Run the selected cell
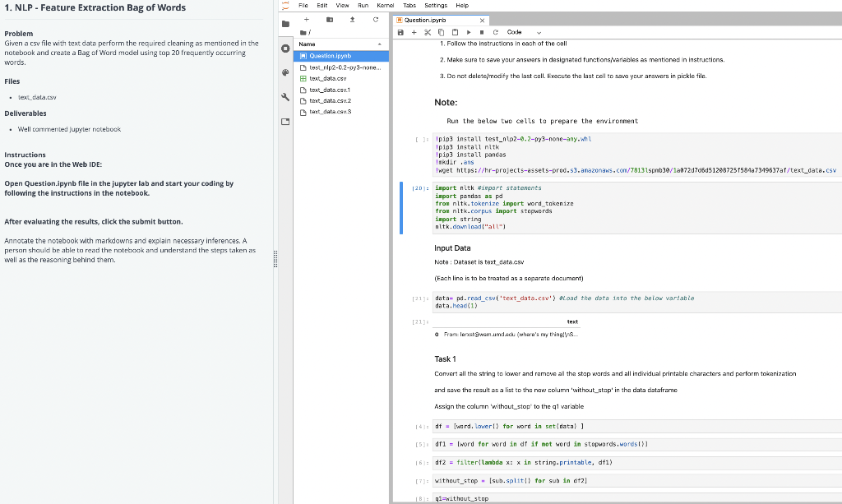 [468, 32]
